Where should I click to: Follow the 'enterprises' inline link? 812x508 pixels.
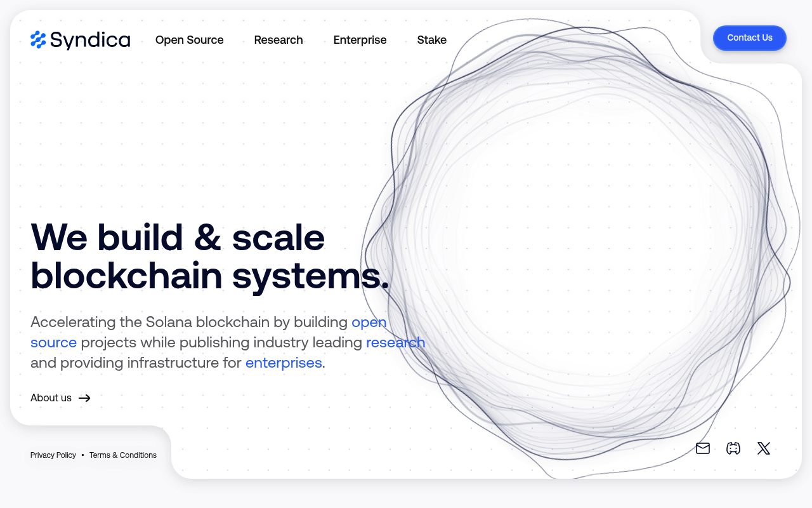pyautogui.click(x=284, y=363)
